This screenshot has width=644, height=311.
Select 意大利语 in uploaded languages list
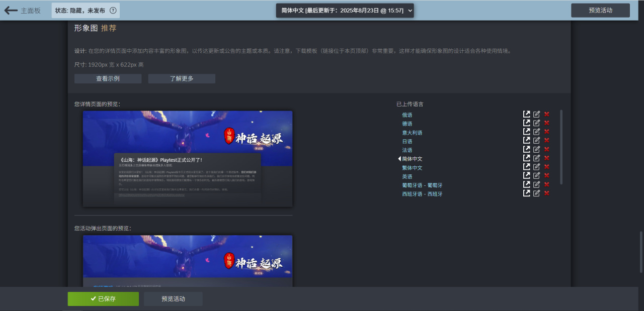[x=412, y=133]
